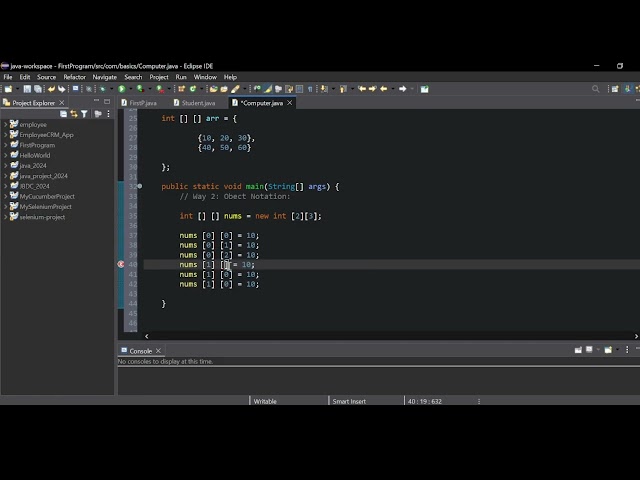
Task: Select JDBC_2024 project in explorer
Action: (34, 186)
